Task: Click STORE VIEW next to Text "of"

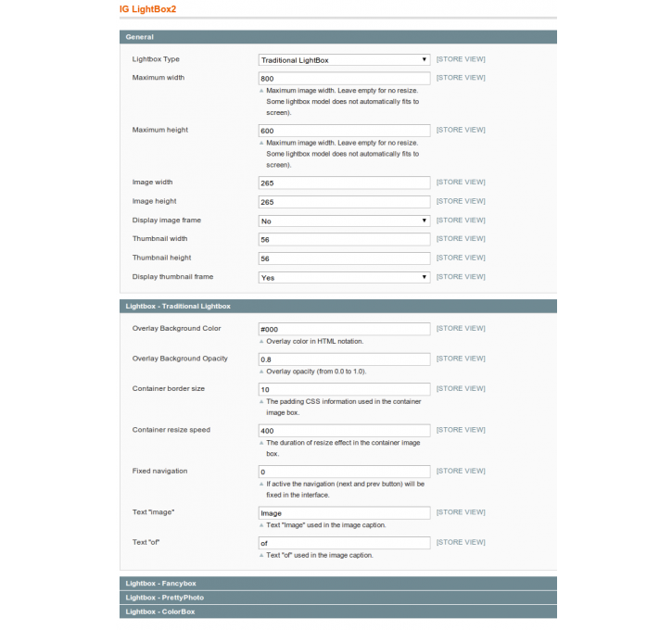Action: click(461, 542)
